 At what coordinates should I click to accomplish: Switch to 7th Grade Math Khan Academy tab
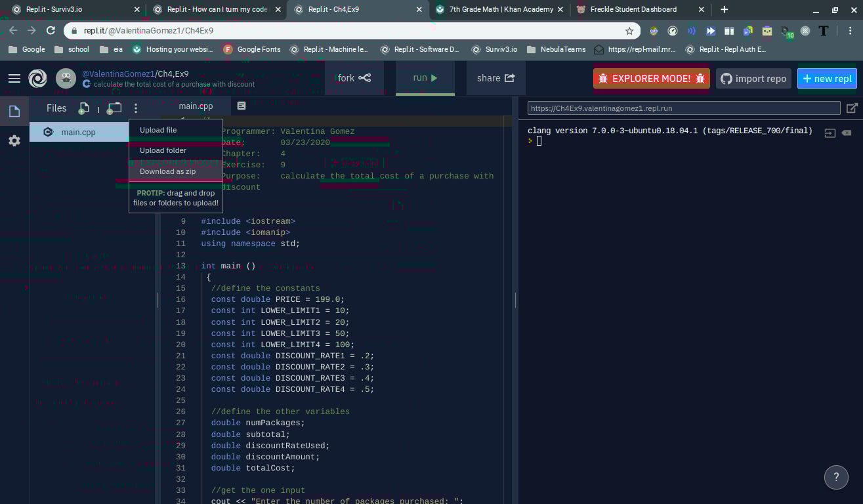(x=500, y=9)
